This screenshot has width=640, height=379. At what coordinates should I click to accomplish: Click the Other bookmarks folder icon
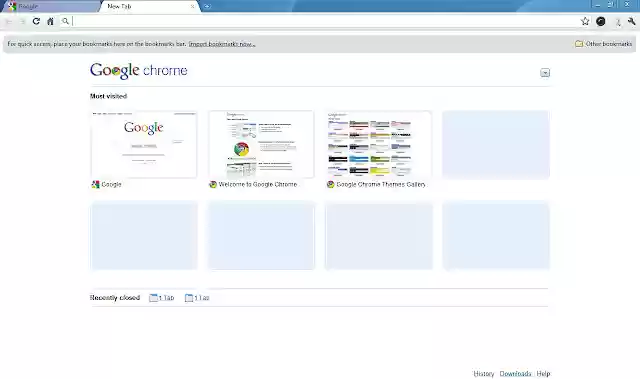(579, 44)
